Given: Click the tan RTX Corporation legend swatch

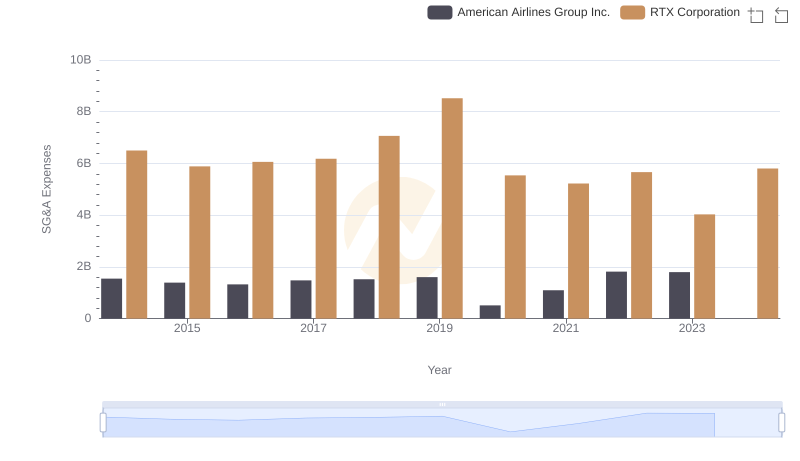Looking at the screenshot, I should [x=633, y=12].
